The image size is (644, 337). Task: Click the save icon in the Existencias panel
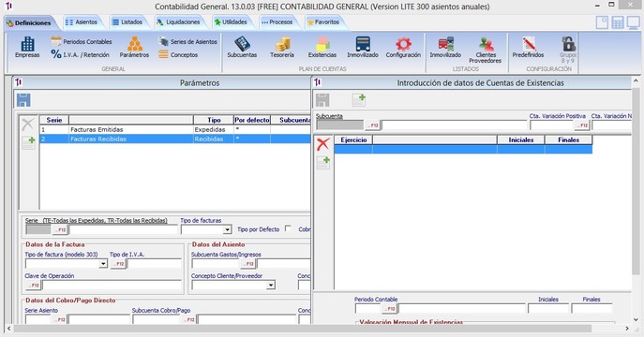(x=322, y=100)
